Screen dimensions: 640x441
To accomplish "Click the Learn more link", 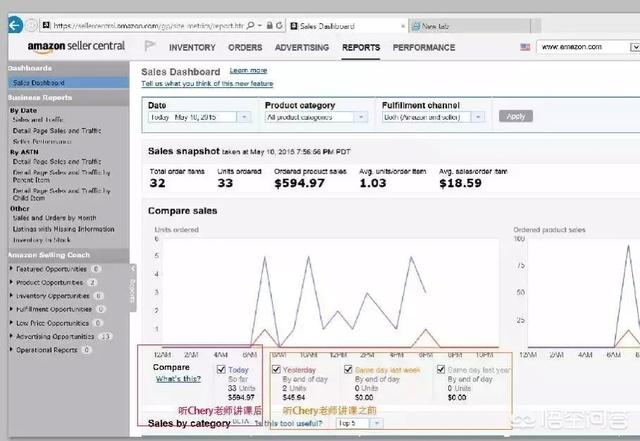I will (248, 71).
